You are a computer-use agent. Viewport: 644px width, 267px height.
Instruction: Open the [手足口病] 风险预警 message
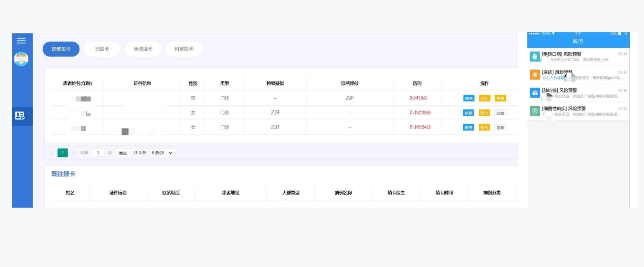[578, 56]
